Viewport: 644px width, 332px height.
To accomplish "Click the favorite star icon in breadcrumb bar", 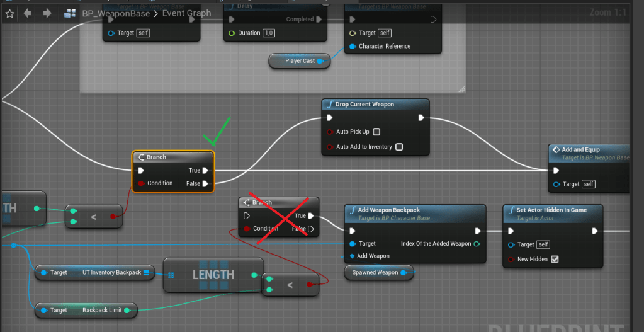I will tap(9, 13).
